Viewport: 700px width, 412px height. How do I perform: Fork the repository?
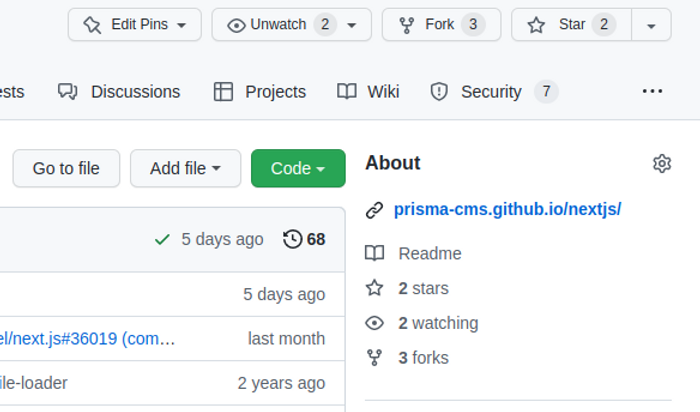[x=442, y=25]
